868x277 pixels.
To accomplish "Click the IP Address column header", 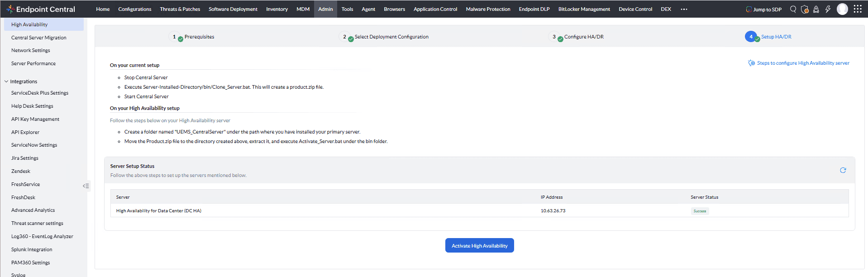I will 551,197.
